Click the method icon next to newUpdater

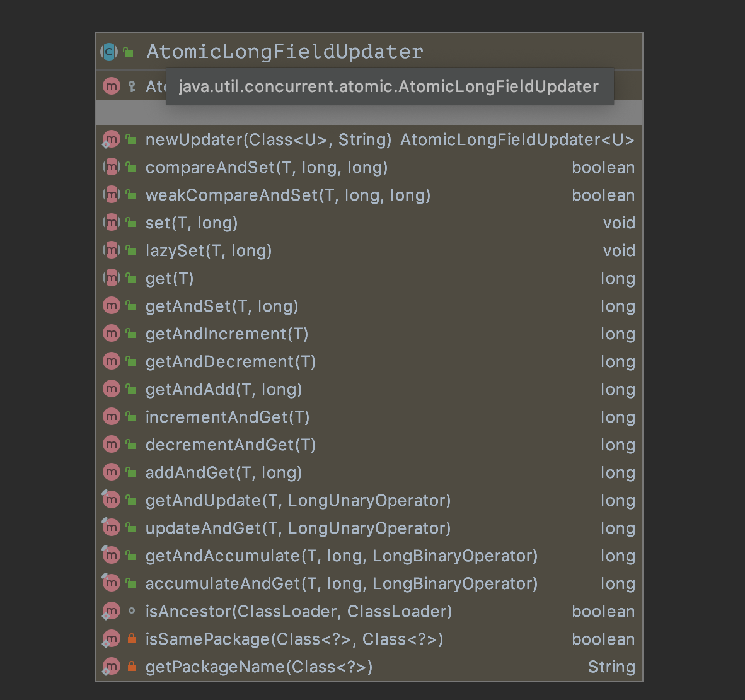(111, 139)
